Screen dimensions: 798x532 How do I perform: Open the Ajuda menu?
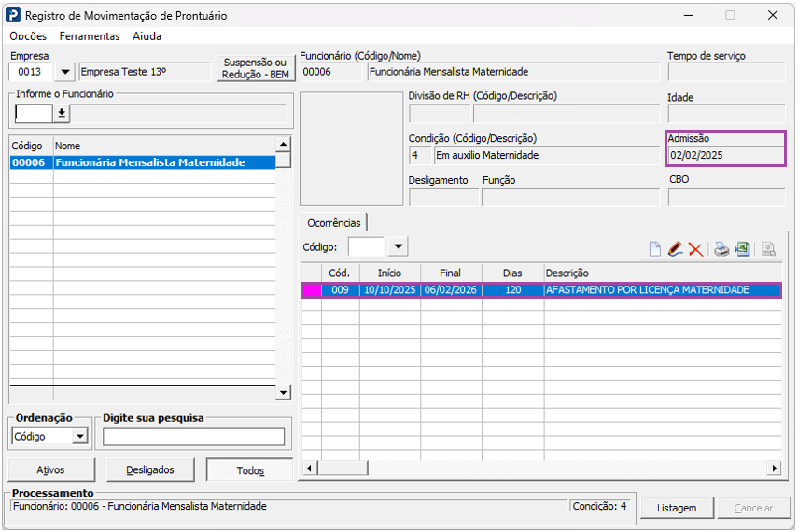tap(147, 36)
